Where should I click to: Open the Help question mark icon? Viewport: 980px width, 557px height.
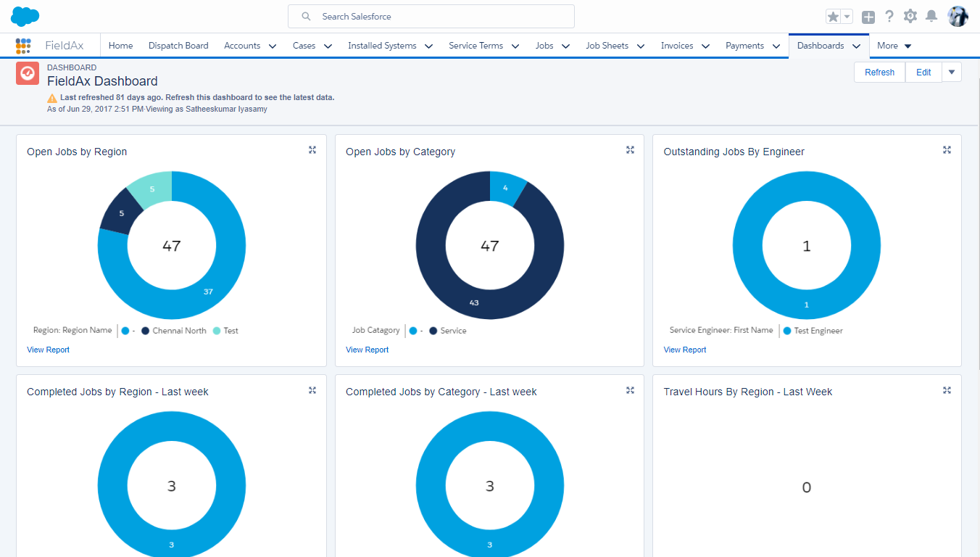tap(889, 16)
